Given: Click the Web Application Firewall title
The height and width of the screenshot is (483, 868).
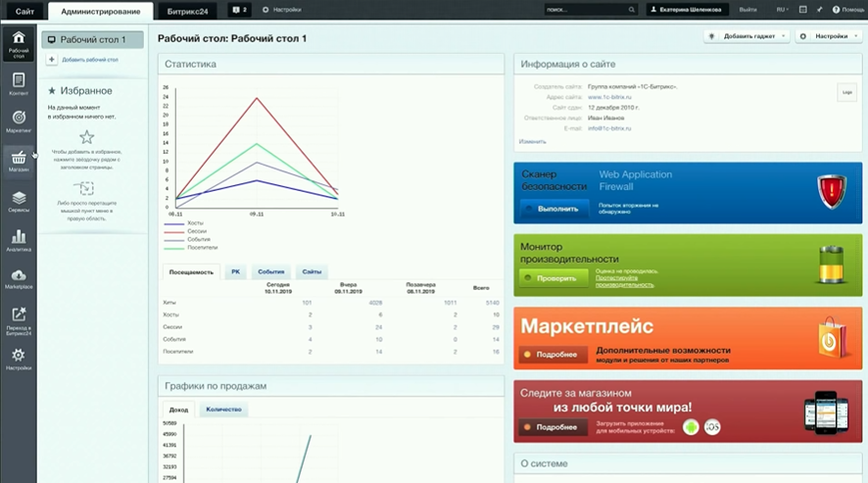Looking at the screenshot, I should tap(636, 180).
